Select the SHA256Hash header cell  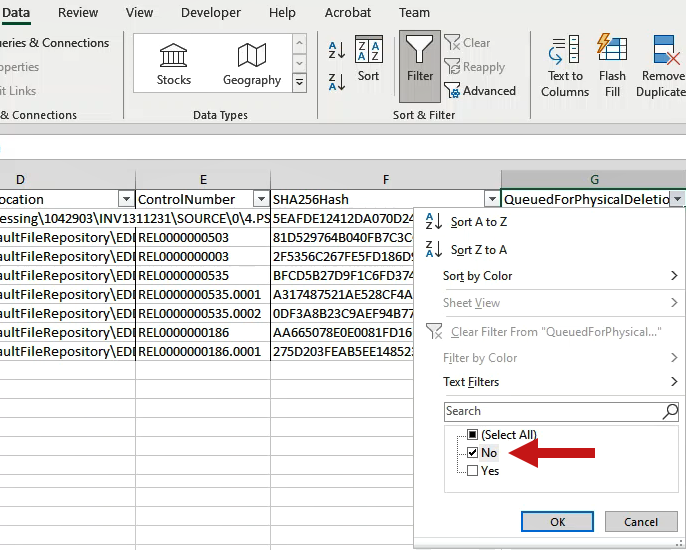coord(385,200)
